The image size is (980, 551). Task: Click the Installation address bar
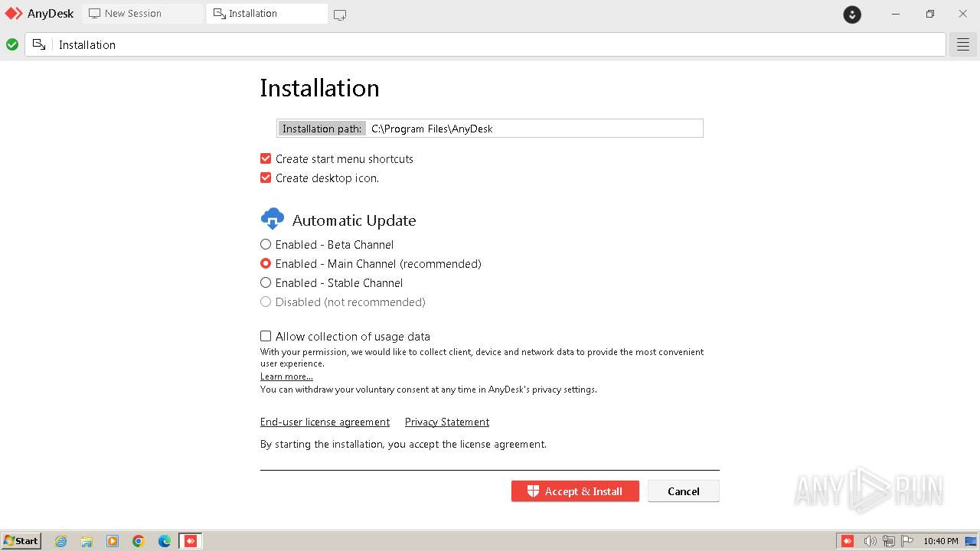click(x=485, y=44)
